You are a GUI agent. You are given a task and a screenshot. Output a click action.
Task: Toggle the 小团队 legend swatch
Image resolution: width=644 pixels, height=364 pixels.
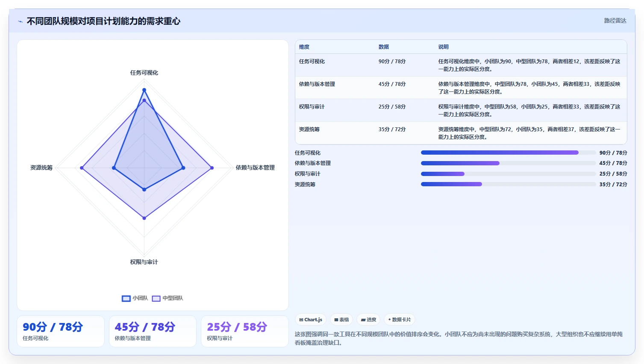coord(126,298)
